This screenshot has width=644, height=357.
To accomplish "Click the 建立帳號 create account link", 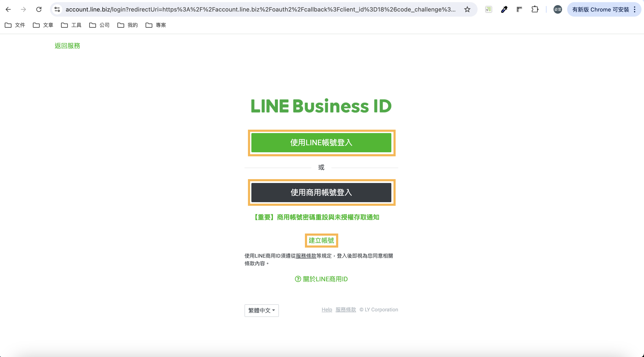I will click(x=321, y=240).
